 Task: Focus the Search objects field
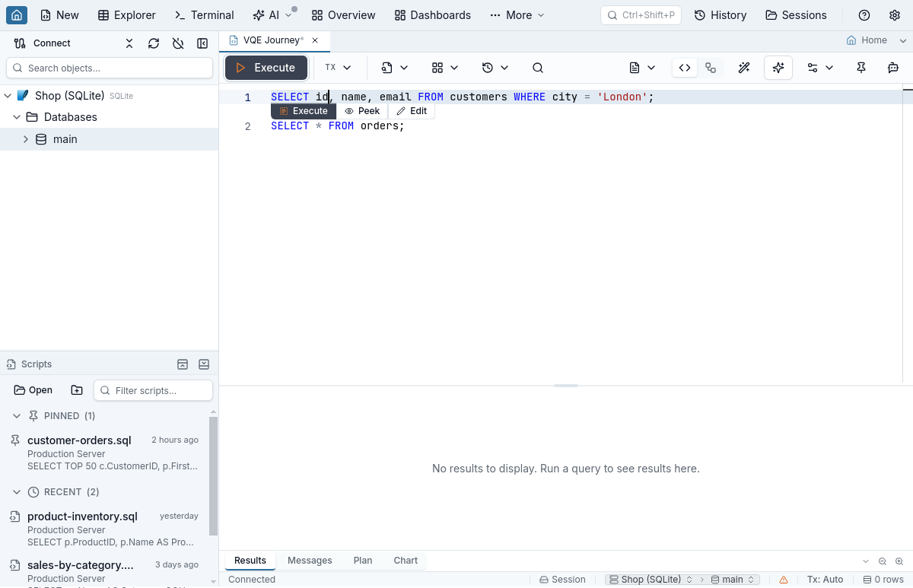pyautogui.click(x=110, y=68)
